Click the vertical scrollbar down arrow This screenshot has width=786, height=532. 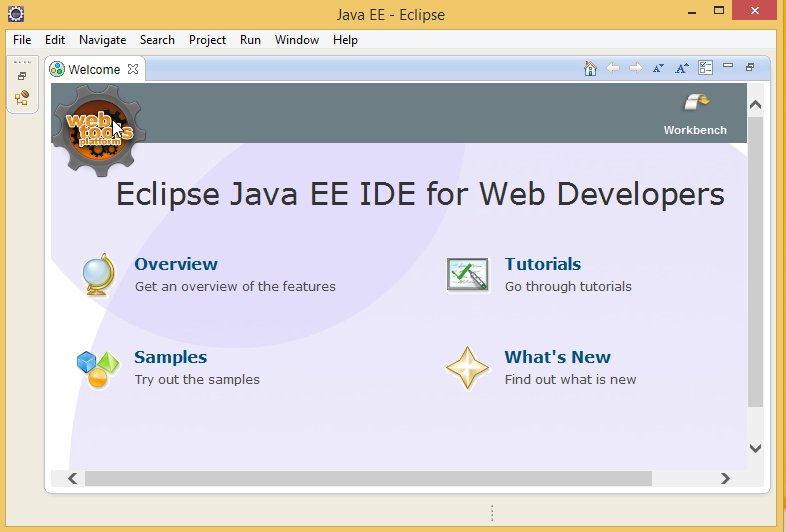755,448
